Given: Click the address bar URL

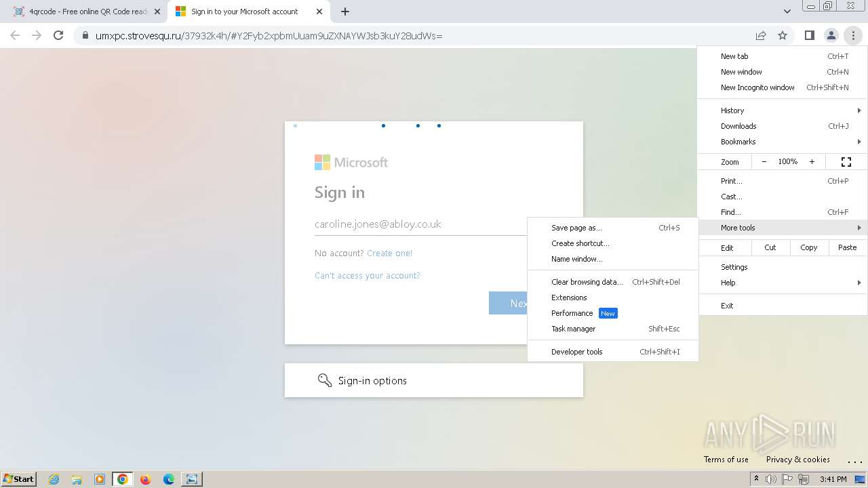Looking at the screenshot, I should point(269,35).
